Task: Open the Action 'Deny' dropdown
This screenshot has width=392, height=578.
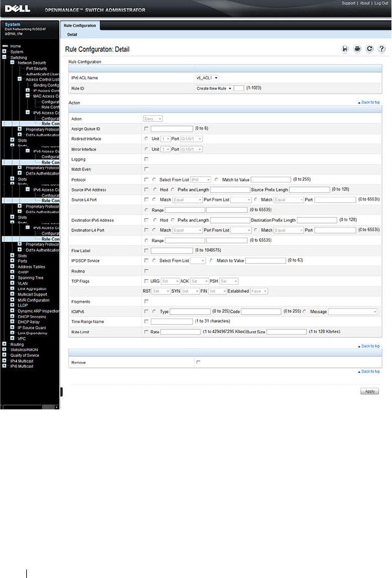Action: (153, 119)
